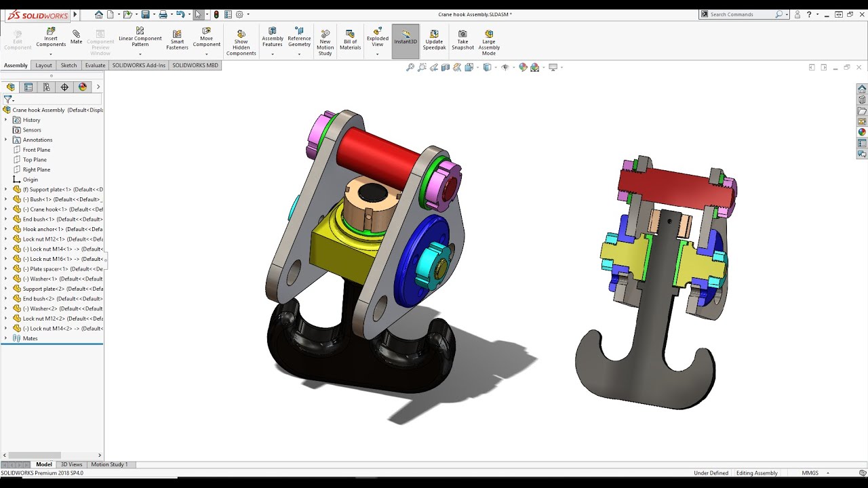Select the Top Plane item
868x488 pixels.
tap(35, 160)
